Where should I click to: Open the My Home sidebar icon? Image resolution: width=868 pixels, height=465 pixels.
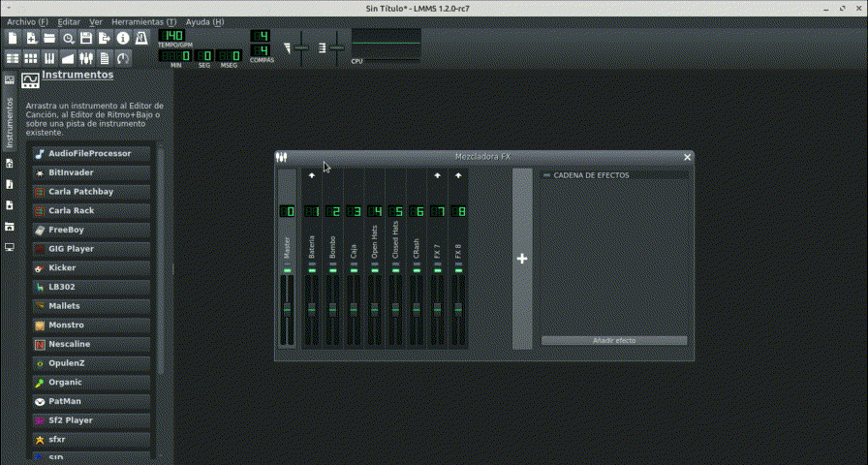tap(10, 227)
